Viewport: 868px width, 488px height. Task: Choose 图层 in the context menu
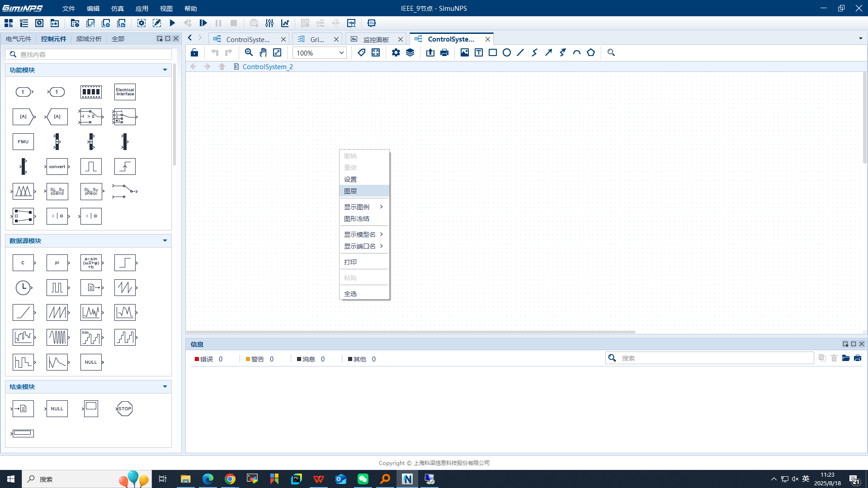350,191
